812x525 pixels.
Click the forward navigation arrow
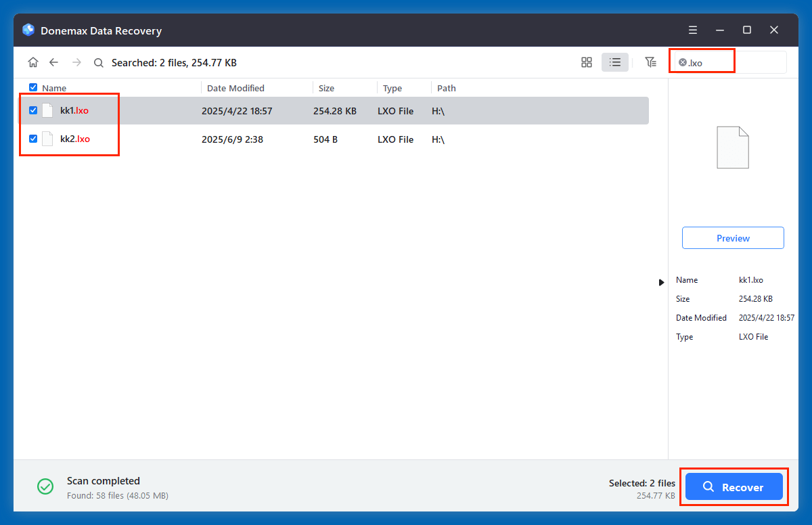pyautogui.click(x=76, y=62)
